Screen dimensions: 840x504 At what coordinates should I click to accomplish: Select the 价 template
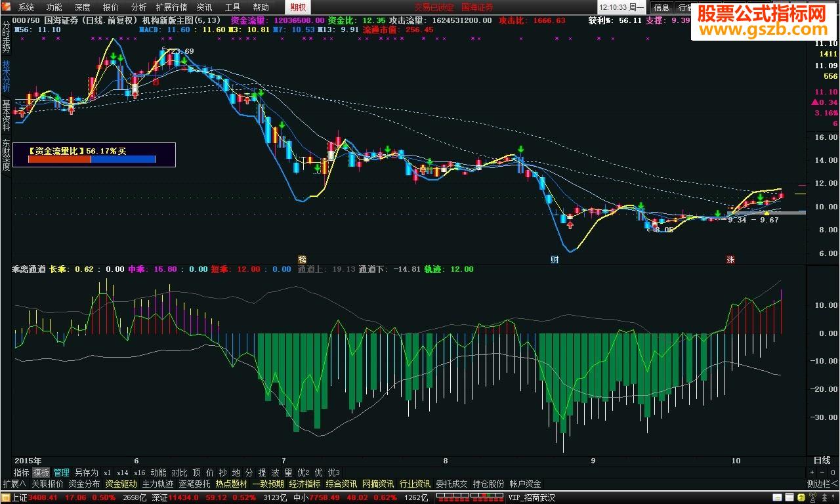[x=210, y=472]
